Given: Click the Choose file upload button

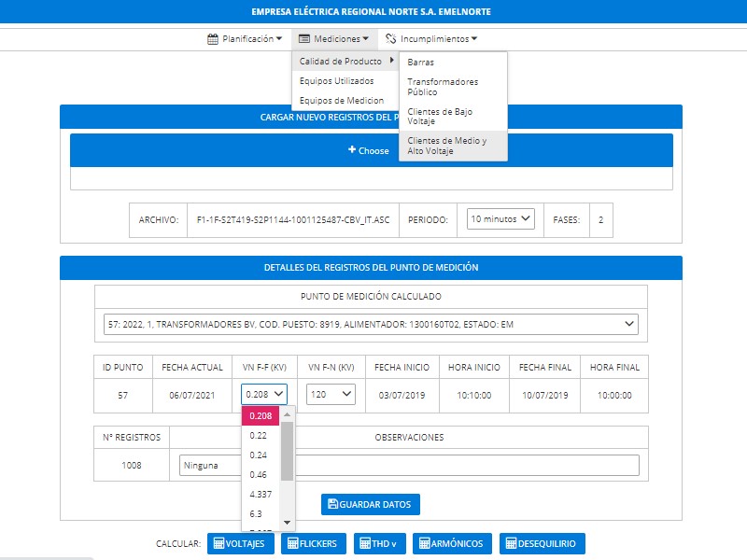Looking at the screenshot, I should click(372, 150).
